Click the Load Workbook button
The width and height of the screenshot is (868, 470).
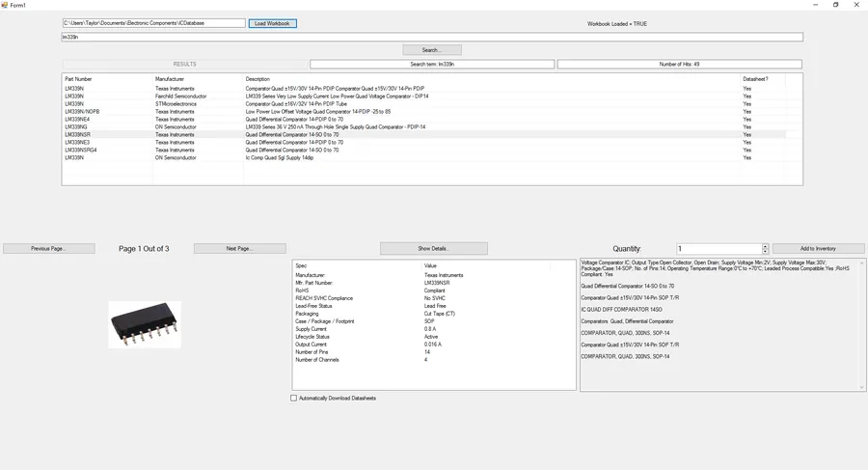tap(272, 23)
